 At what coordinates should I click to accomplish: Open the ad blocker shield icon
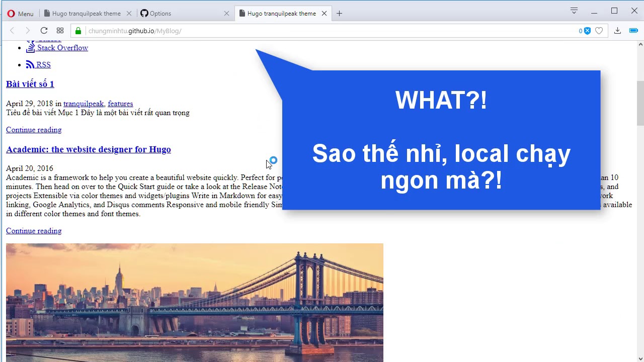[x=587, y=31]
